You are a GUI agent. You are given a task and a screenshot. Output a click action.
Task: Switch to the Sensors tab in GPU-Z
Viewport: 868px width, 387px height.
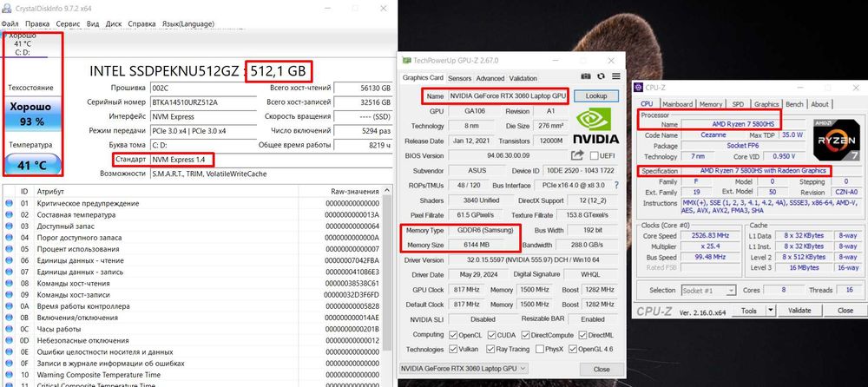(x=459, y=78)
